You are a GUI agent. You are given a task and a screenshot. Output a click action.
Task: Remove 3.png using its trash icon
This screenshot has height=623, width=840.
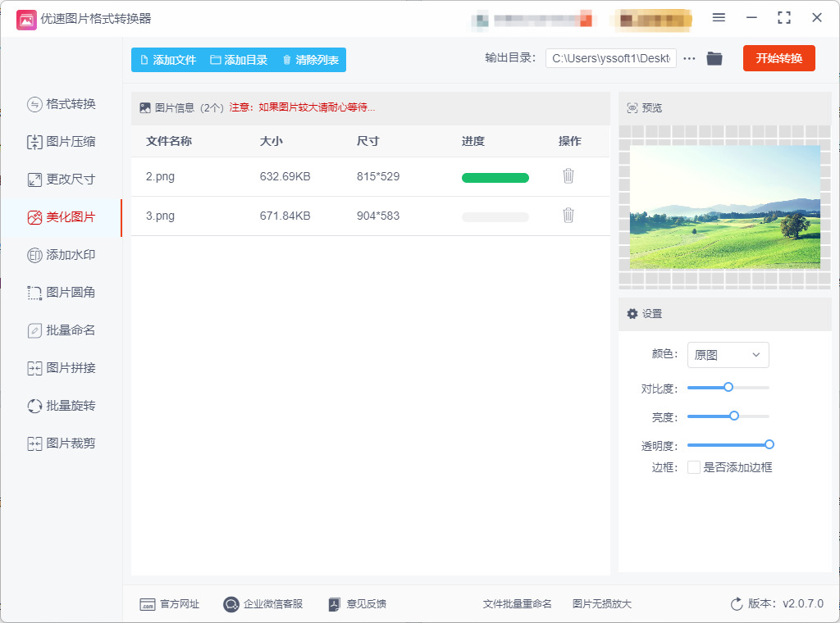568,215
